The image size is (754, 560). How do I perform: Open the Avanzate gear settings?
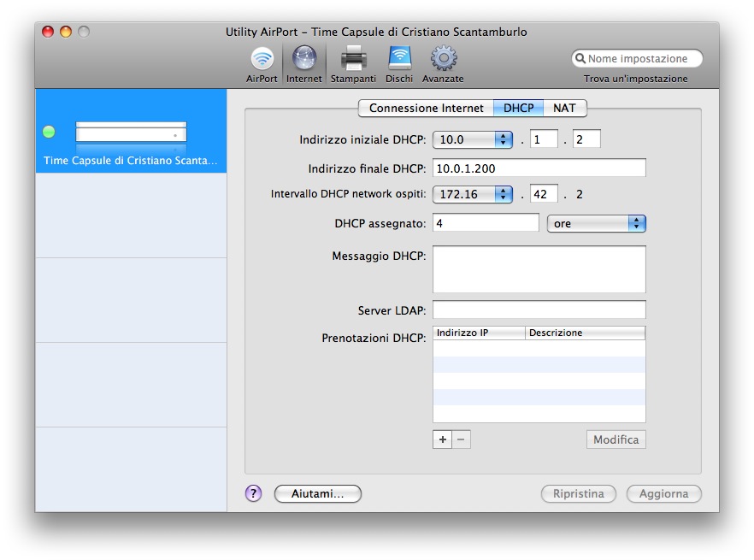pos(443,64)
